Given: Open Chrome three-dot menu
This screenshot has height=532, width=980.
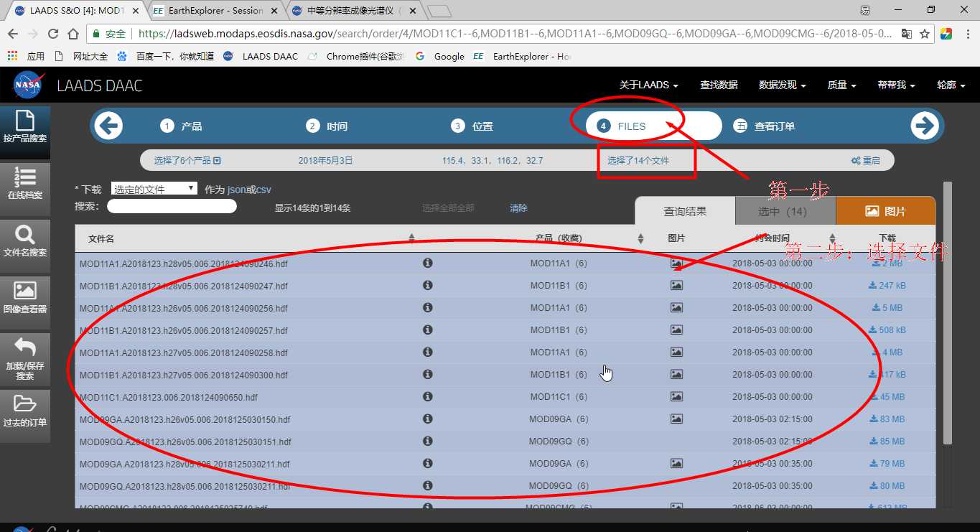Looking at the screenshot, I should click(x=966, y=34).
